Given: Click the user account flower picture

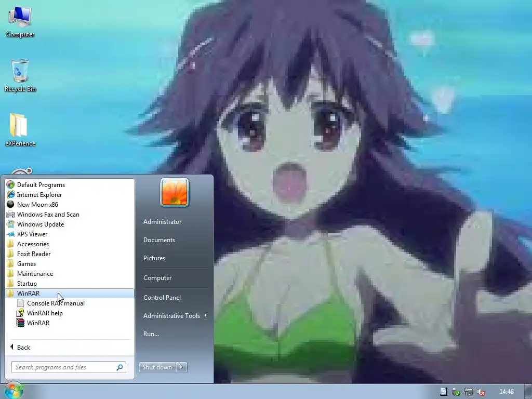Looking at the screenshot, I should (175, 192).
